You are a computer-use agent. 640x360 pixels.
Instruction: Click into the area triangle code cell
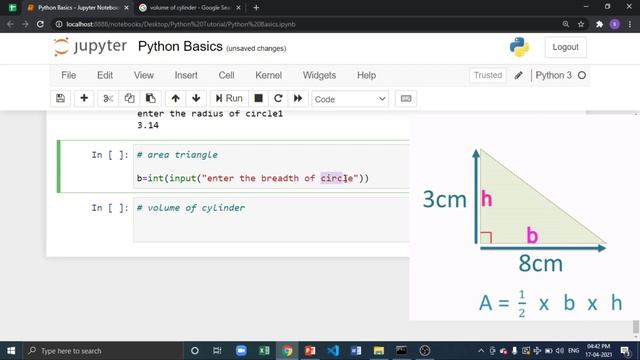271,166
